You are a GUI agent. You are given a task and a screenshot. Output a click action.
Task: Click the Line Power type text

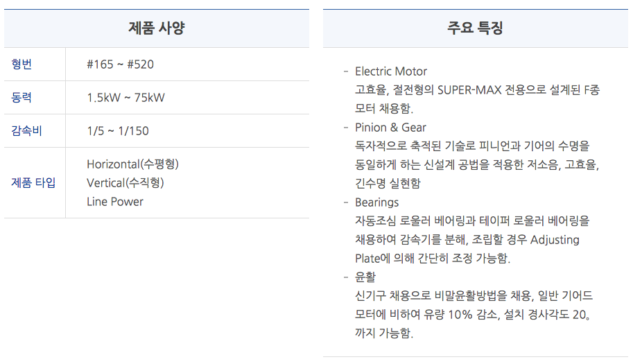115,202
